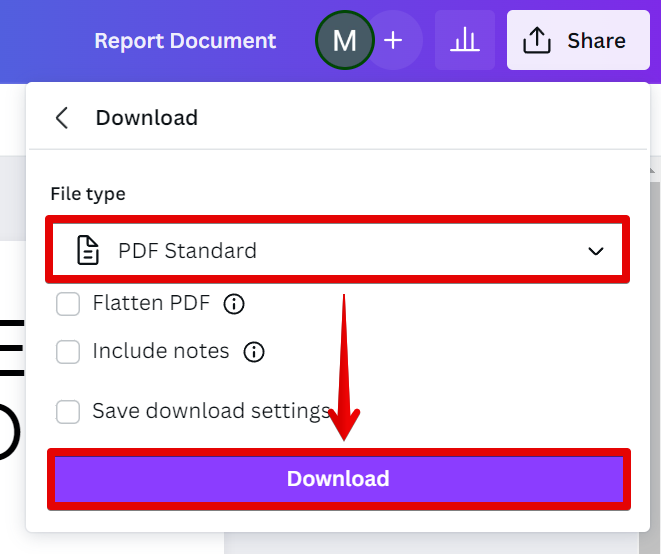Enable the Flatten PDF checkbox
The width and height of the screenshot is (661, 554).
pyautogui.click(x=68, y=304)
